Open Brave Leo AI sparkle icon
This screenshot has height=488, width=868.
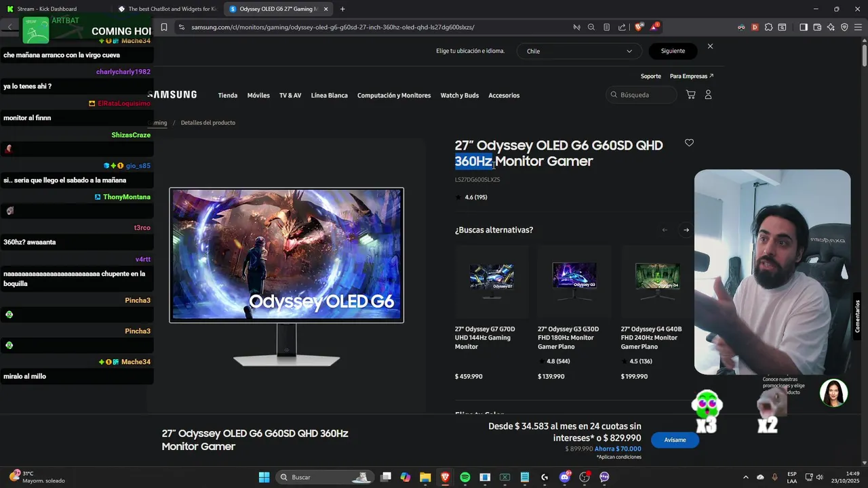pos(831,27)
